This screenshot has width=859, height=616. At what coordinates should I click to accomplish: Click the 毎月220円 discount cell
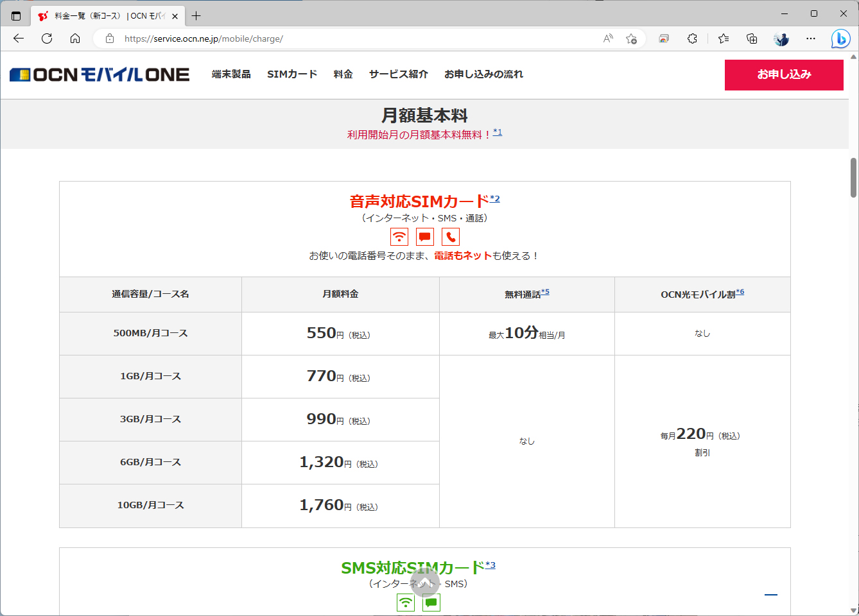(x=702, y=441)
